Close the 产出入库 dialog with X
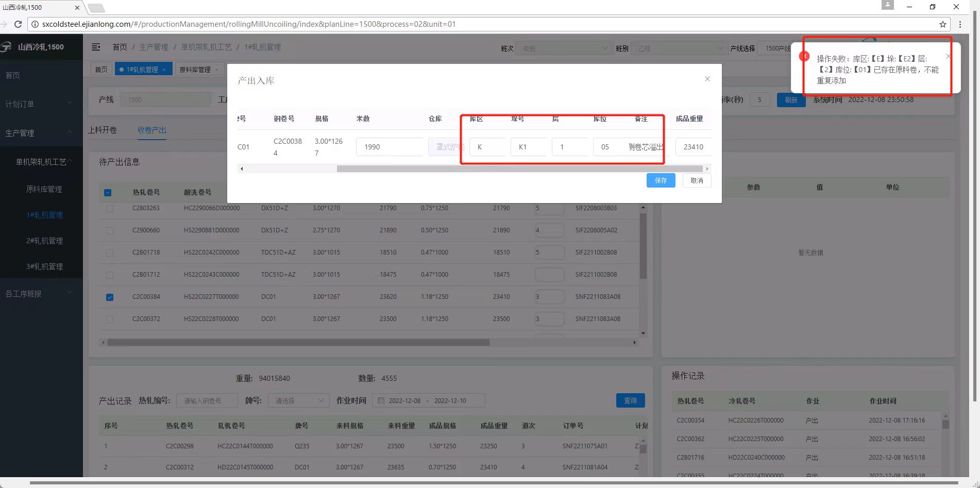980x488 pixels. 707,79
